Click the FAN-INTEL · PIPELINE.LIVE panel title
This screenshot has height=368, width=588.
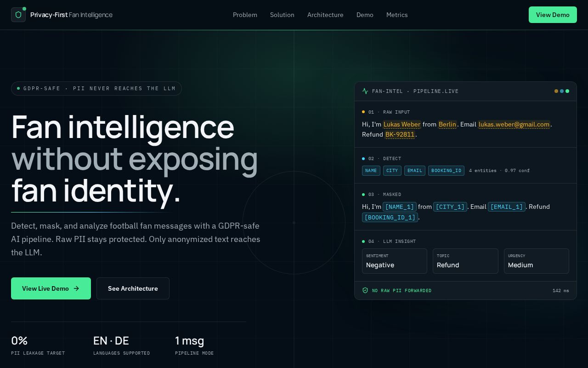pyautogui.click(x=415, y=91)
